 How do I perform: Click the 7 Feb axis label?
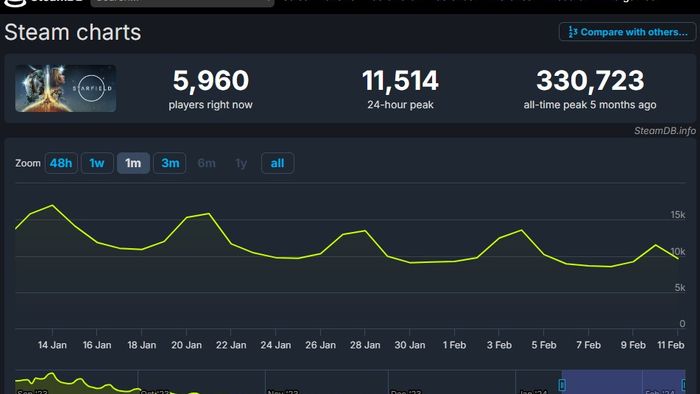point(588,345)
